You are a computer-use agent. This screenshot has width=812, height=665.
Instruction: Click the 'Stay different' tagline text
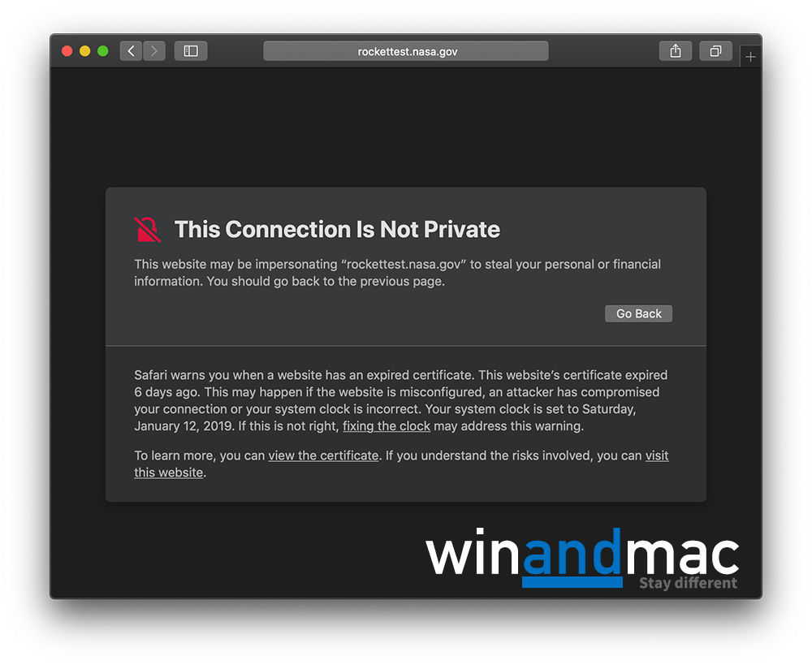click(688, 583)
